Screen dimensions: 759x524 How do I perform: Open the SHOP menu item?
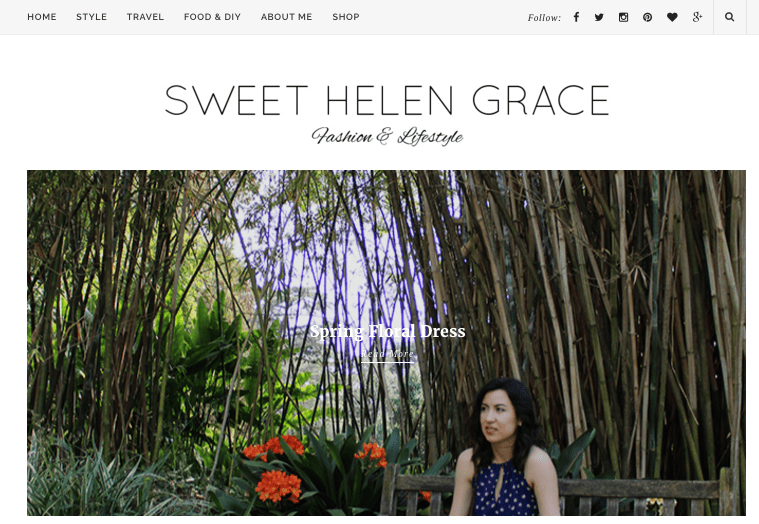pos(346,17)
